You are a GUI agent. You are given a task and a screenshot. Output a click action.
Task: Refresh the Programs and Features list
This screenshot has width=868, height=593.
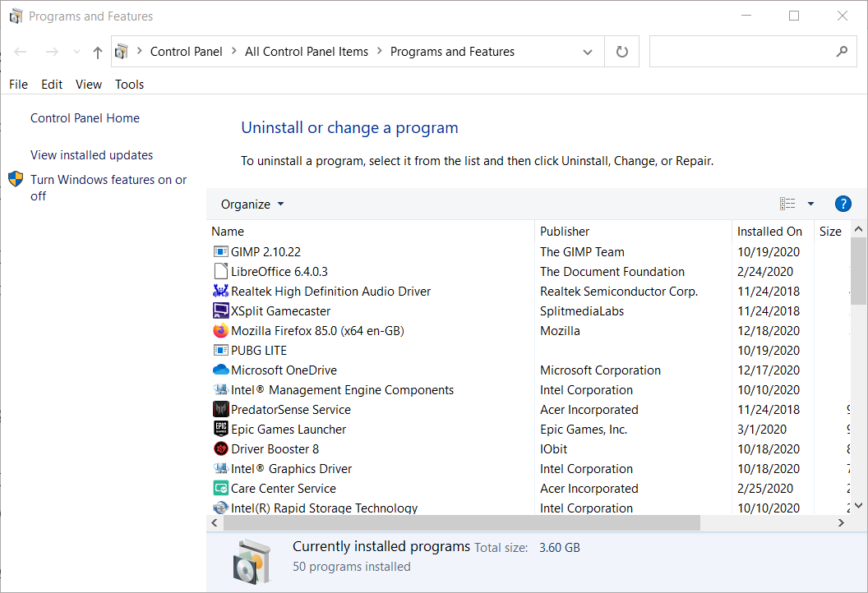(622, 52)
